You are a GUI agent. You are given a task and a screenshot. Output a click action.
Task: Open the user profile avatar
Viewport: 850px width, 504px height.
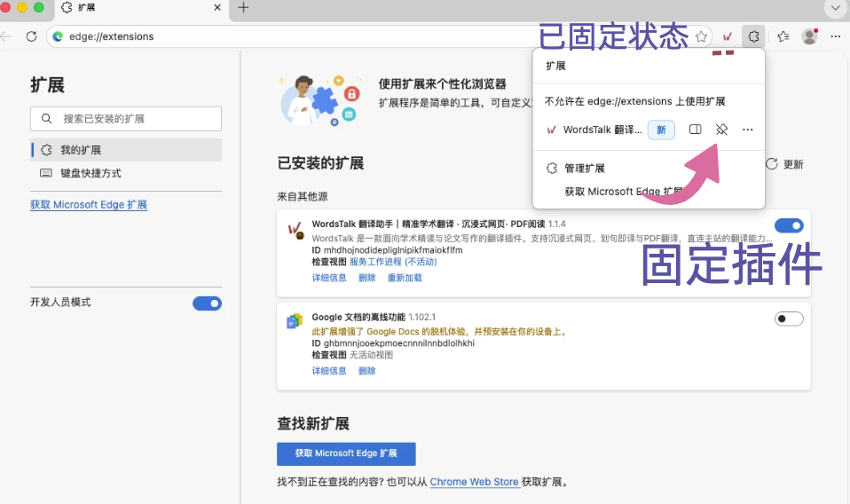(x=810, y=36)
